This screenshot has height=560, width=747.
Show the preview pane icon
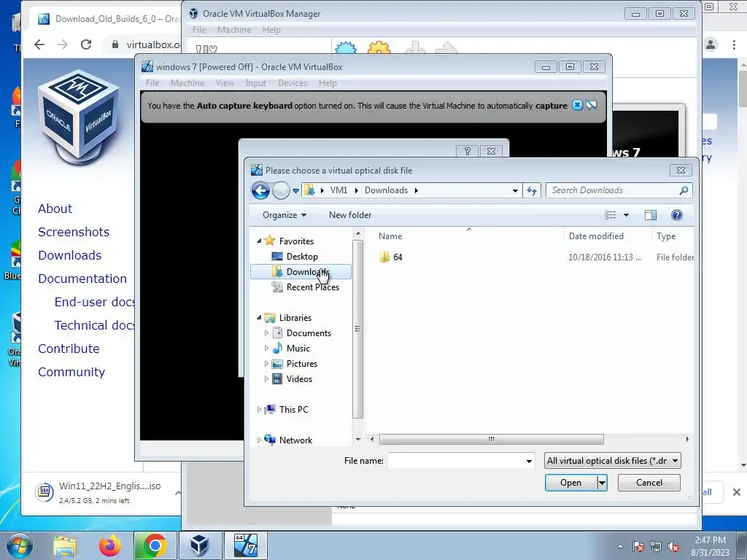pos(650,215)
